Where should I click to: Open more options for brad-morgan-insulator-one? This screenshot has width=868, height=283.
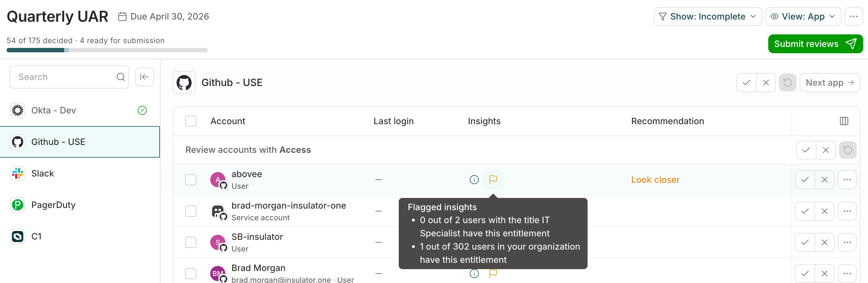tap(847, 211)
